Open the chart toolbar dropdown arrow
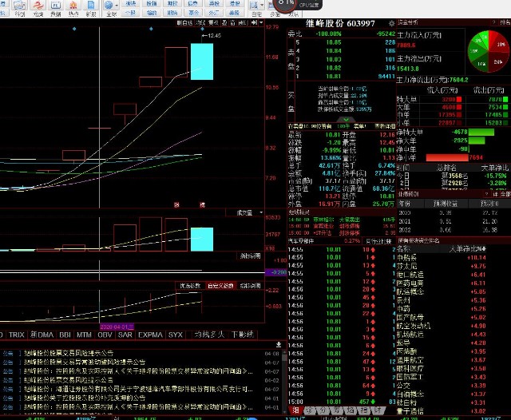The width and height of the screenshot is (511, 420). pyautogui.click(x=261, y=22)
